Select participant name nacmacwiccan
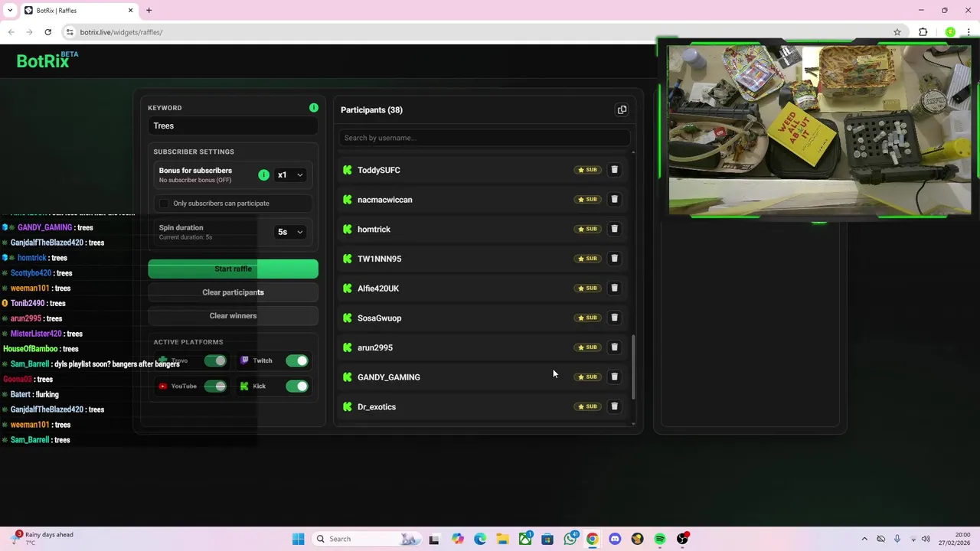Screen dimensions: 980x551 pos(384,200)
